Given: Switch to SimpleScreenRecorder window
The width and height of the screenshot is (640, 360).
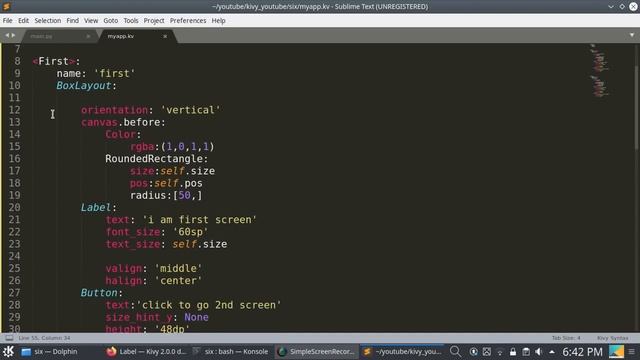Looking at the screenshot, I should coord(316,351).
